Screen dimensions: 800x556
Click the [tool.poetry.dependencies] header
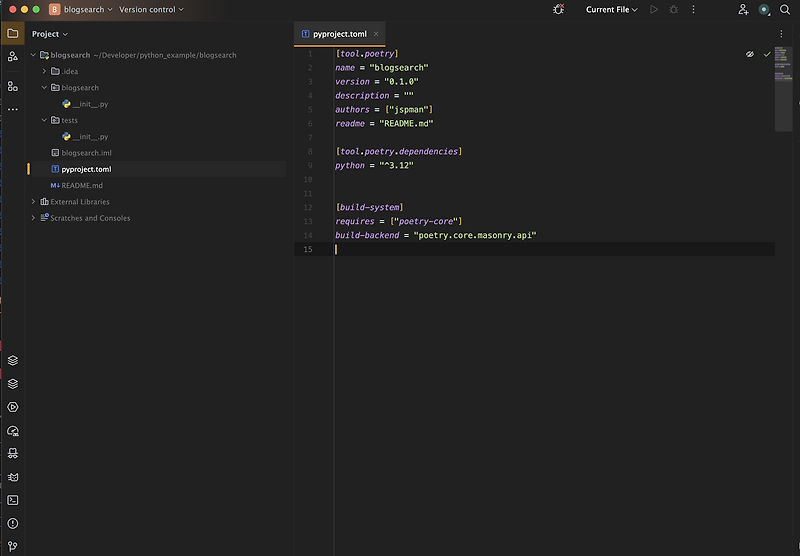(398, 151)
